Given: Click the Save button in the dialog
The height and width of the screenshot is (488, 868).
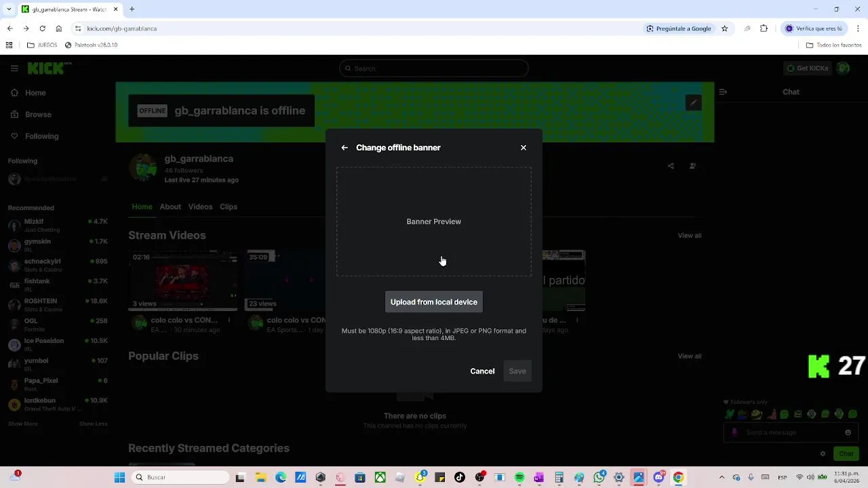Looking at the screenshot, I should click(x=517, y=371).
